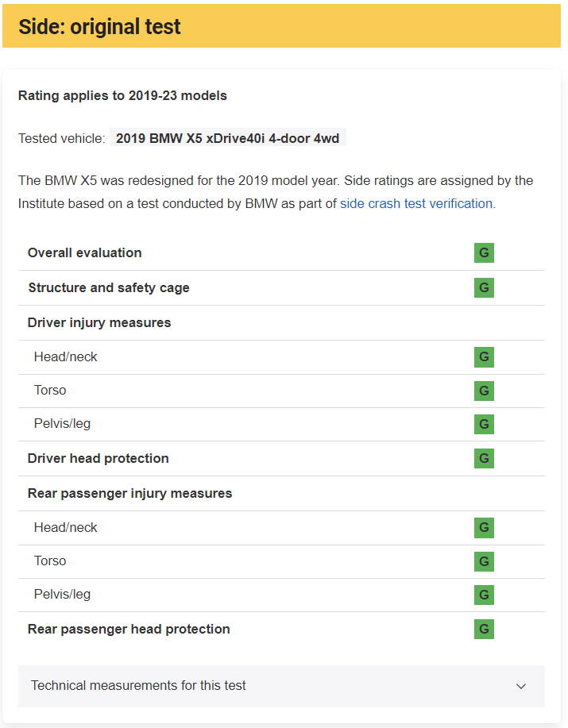The height and width of the screenshot is (728, 568).
Task: Click the driver Torso G rating icon
Action: [484, 391]
